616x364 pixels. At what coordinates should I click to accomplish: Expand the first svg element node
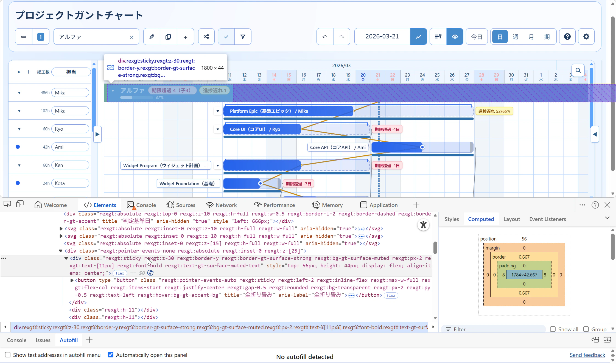pyautogui.click(x=61, y=228)
